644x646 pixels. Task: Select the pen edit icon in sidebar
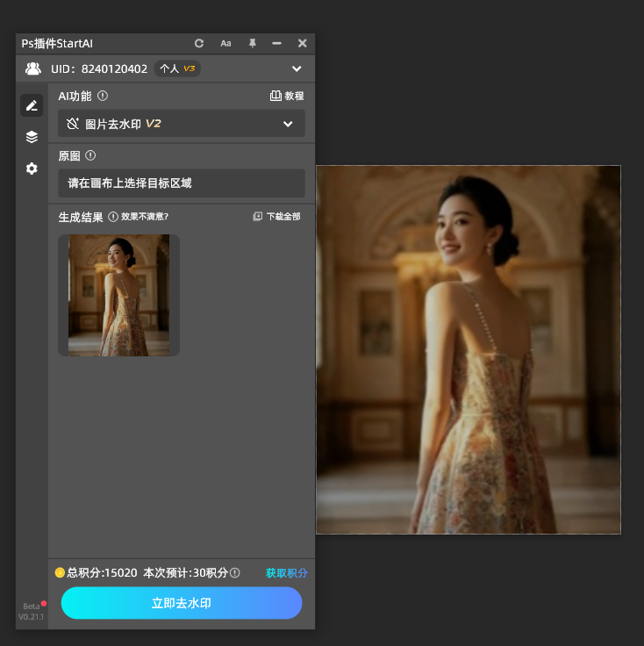pyautogui.click(x=32, y=105)
